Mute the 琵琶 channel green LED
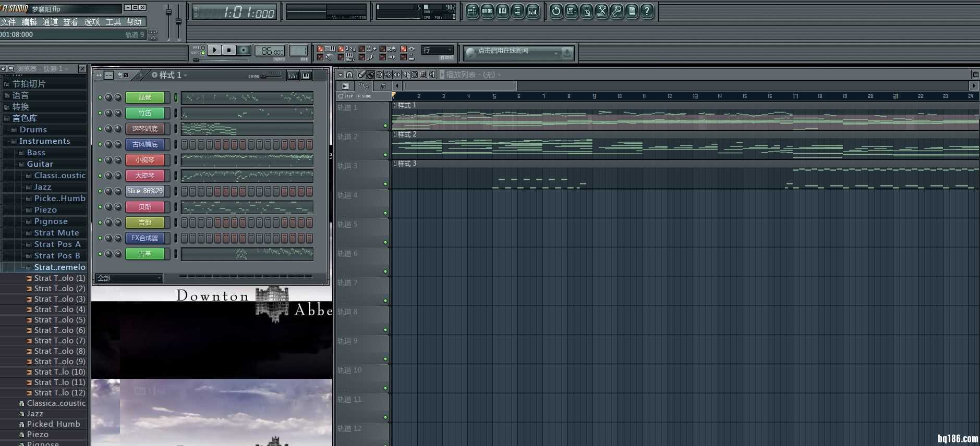Viewport: 980px width, 446px height. (100, 97)
